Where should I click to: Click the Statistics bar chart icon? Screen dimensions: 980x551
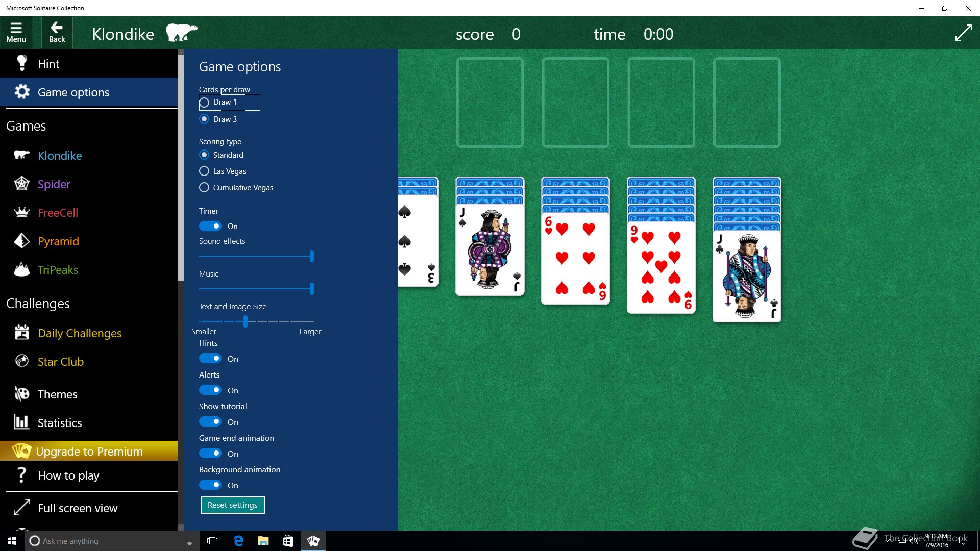tap(22, 422)
